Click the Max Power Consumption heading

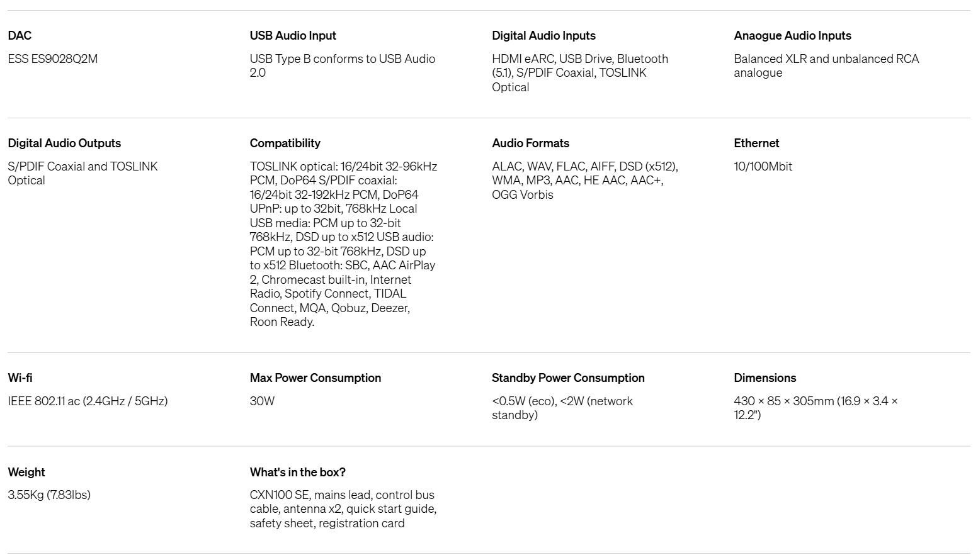click(x=316, y=378)
